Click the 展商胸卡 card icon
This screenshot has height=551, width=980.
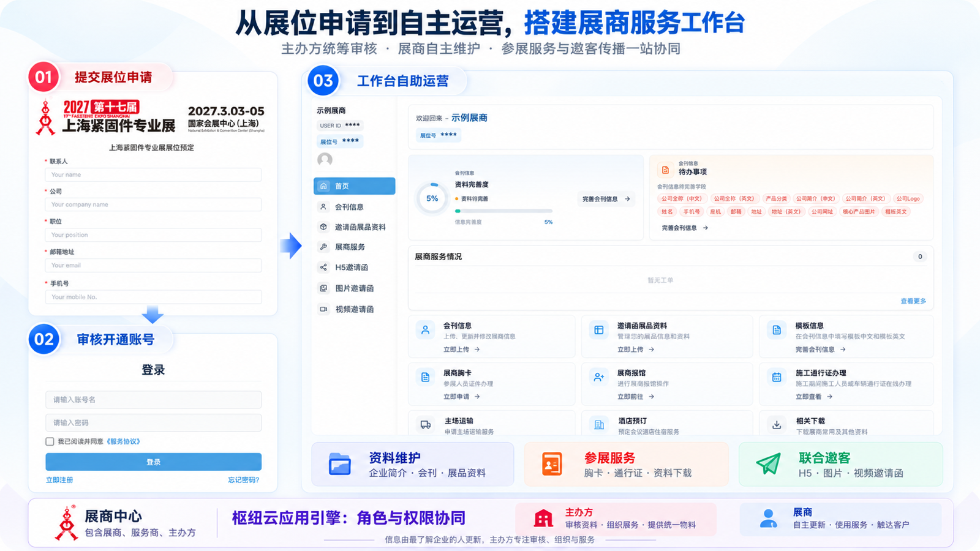425,377
